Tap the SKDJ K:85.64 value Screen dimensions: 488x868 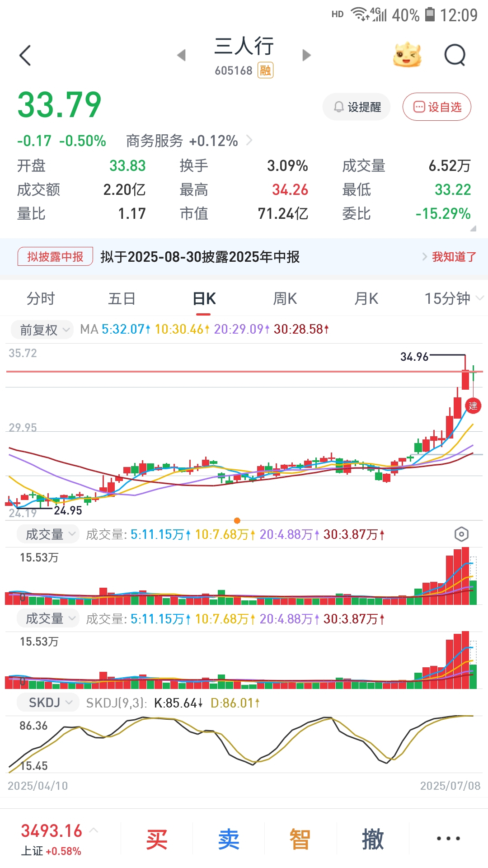(x=178, y=703)
